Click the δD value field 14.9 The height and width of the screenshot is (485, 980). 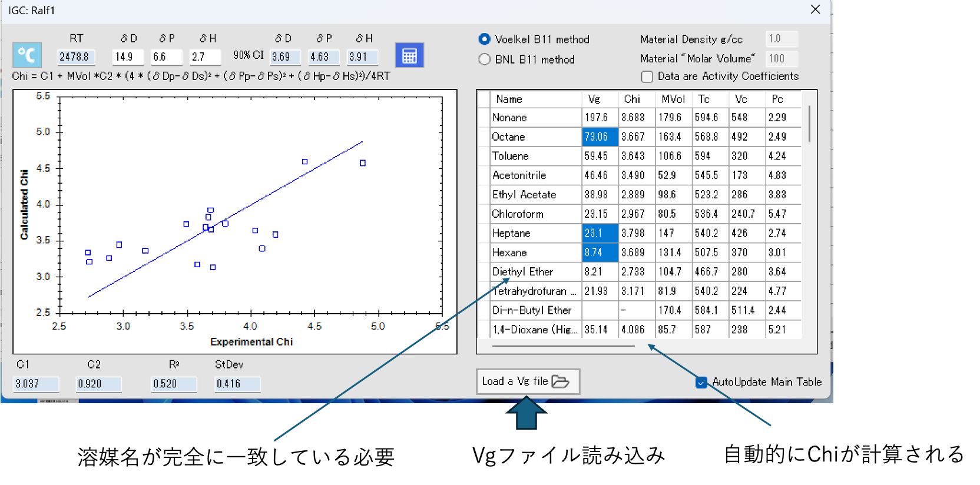(x=128, y=57)
